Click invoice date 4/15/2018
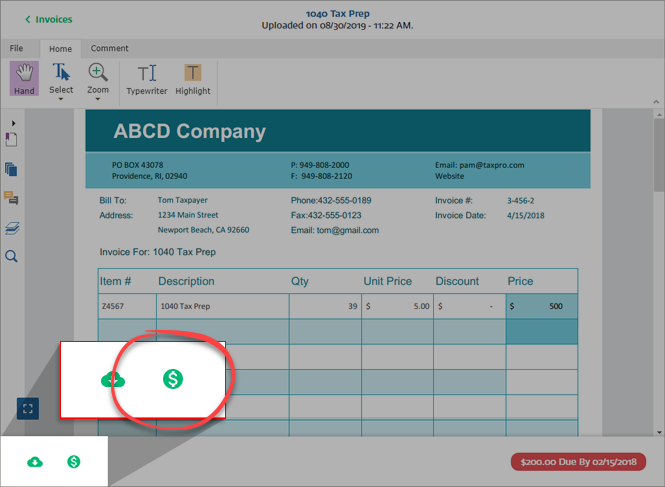Image resolution: width=665 pixels, height=487 pixels. [525, 216]
